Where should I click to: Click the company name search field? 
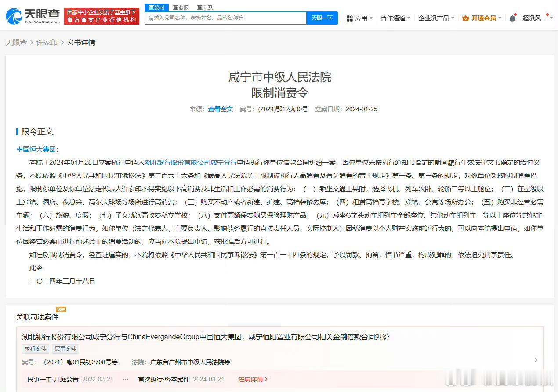point(225,18)
